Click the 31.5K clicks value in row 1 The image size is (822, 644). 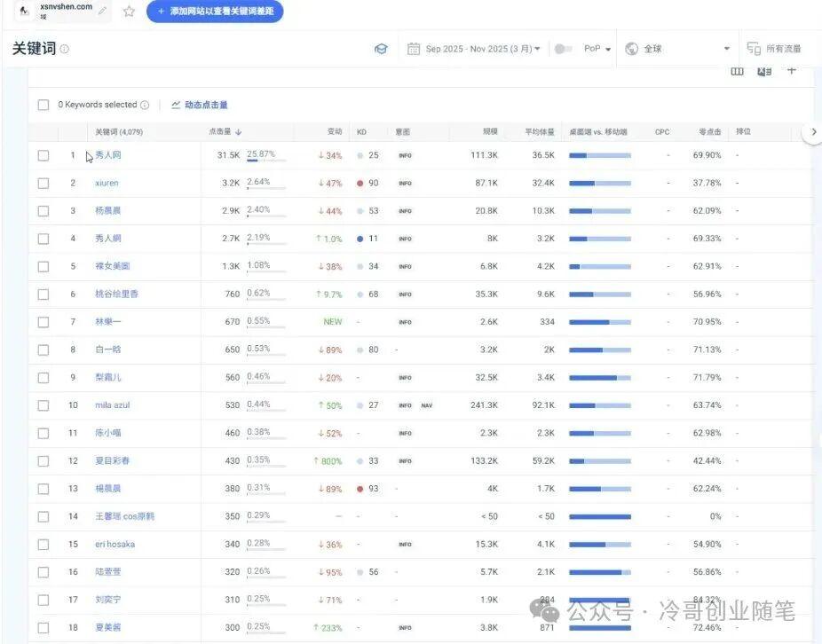[228, 155]
